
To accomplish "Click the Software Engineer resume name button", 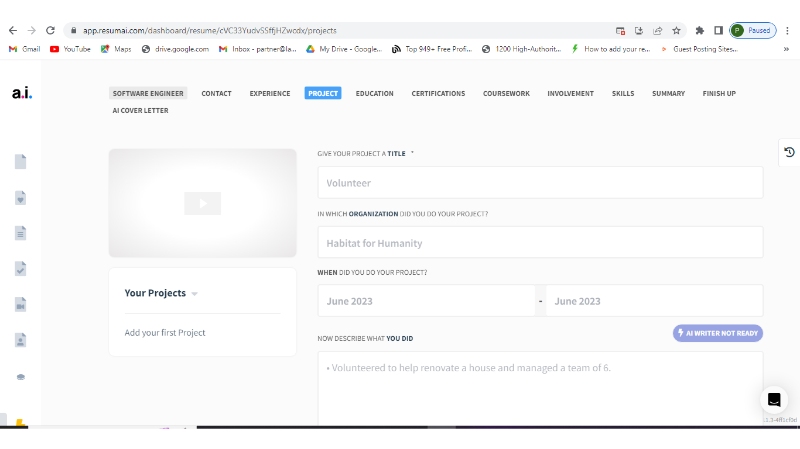I will point(148,94).
